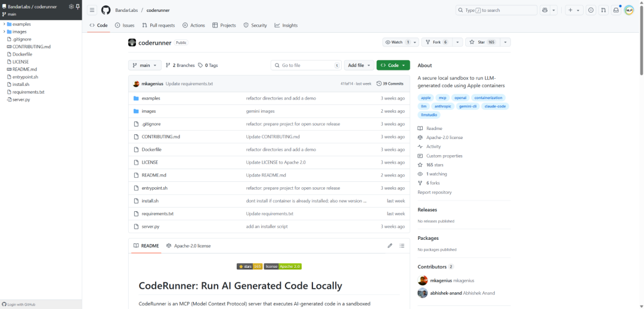Select LICENSE in sidebar tree
Image resolution: width=644 pixels, height=309 pixels.
pos(20,61)
